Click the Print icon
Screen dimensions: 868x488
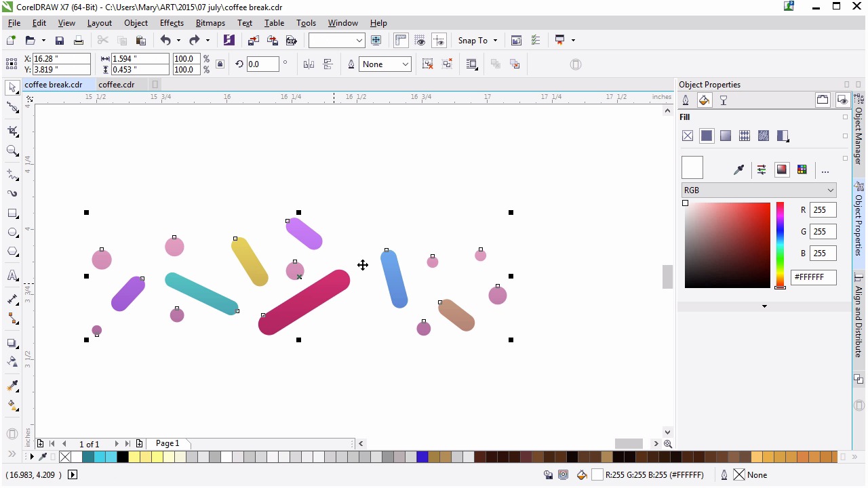point(79,41)
